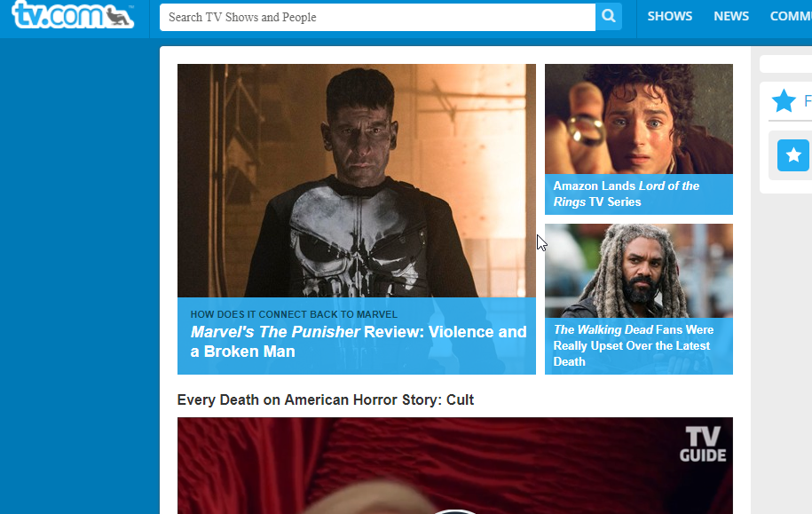The width and height of the screenshot is (812, 514).
Task: Click 'HOW DOES IT CONNECT BACK TO MARVEL' text
Action: 294,314
